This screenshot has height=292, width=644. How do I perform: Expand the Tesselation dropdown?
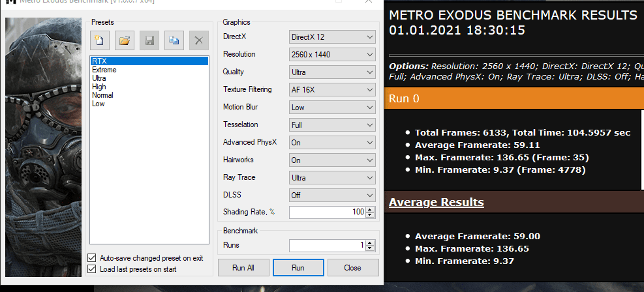pyautogui.click(x=332, y=124)
